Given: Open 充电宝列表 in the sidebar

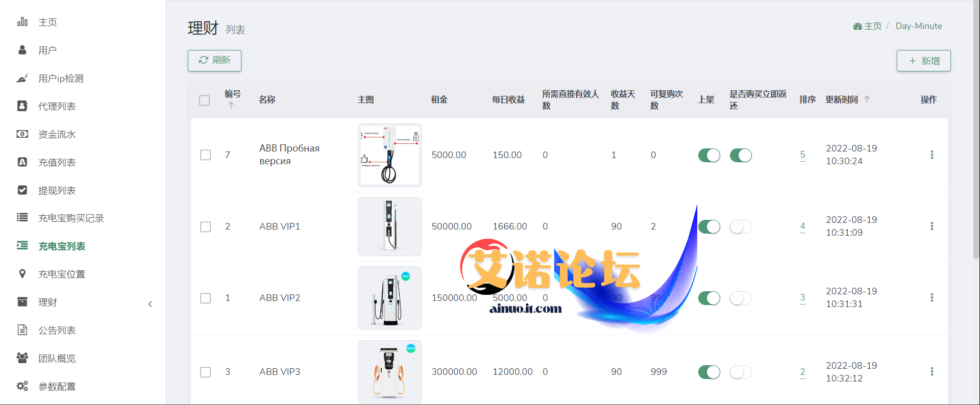Looking at the screenshot, I should 62,246.
